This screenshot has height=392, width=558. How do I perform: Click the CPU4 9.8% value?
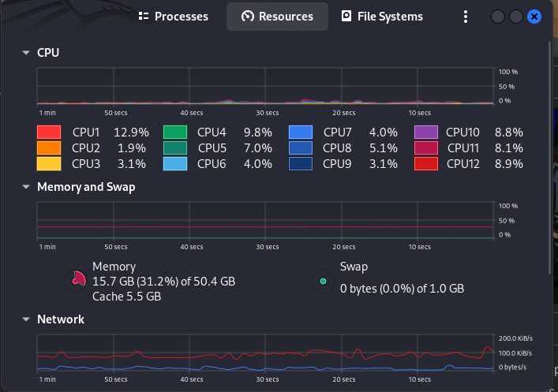[x=258, y=133]
